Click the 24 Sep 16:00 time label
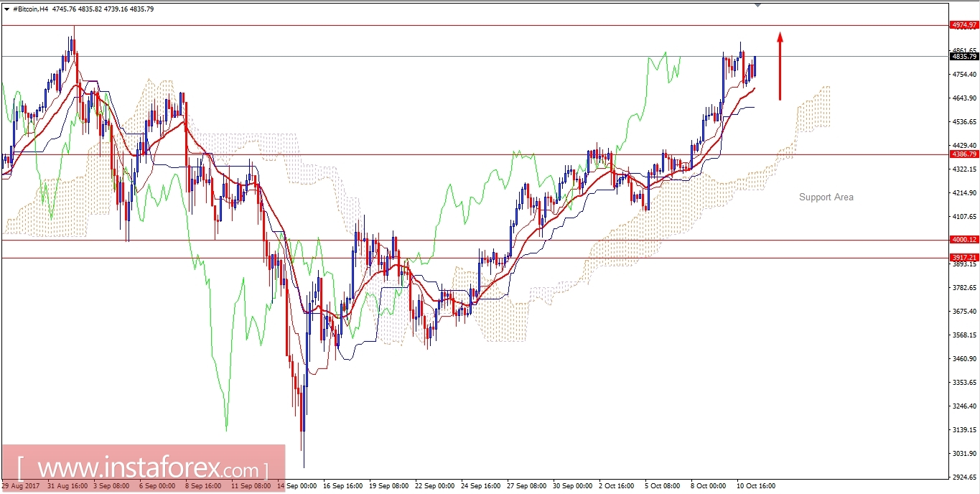 point(481,486)
